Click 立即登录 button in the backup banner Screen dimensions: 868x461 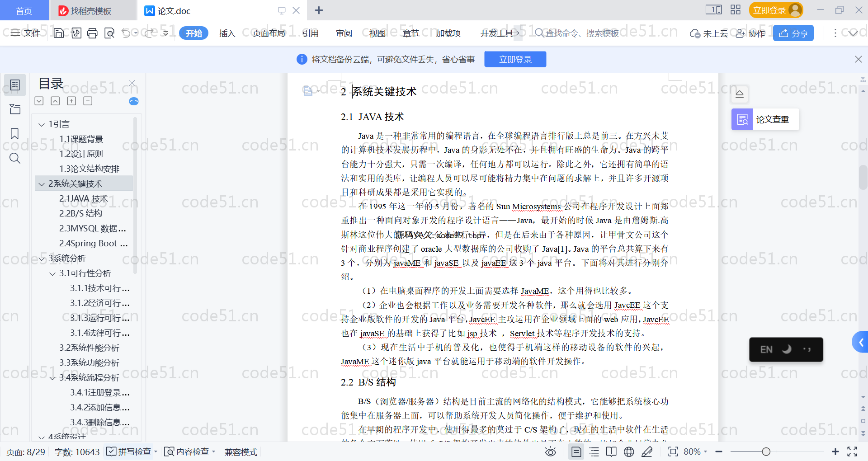515,59
